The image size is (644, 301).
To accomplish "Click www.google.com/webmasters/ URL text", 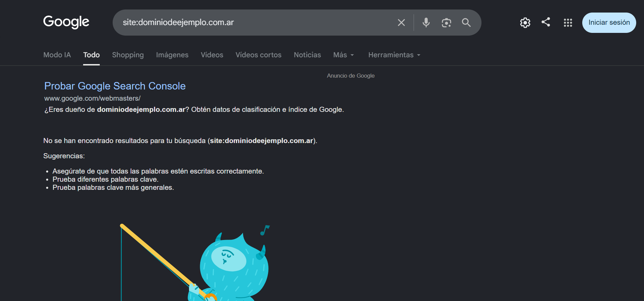I will tap(92, 98).
